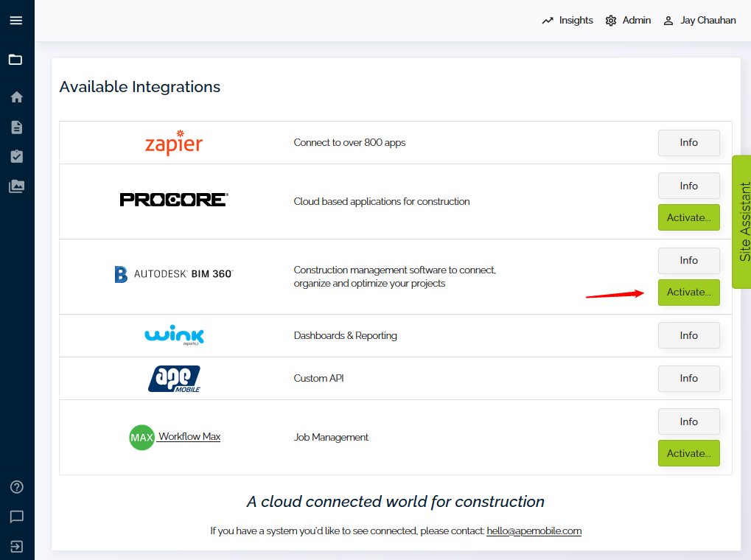Activate the Workflow Max integration

[x=689, y=453]
